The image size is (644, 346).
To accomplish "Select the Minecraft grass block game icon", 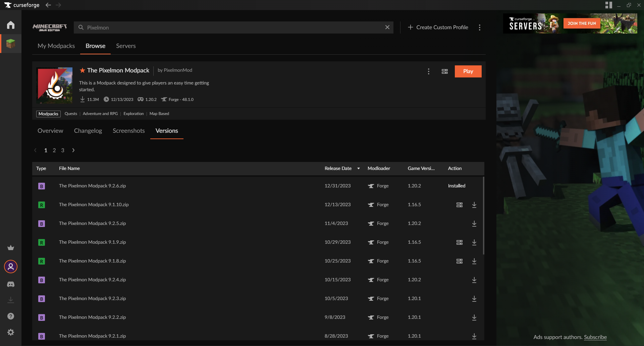I will [x=11, y=44].
